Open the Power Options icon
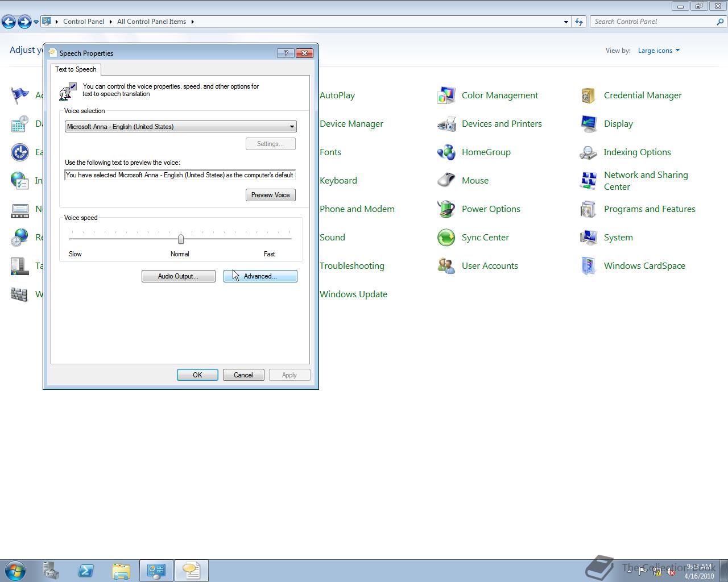The height and width of the screenshot is (582, 728). 446,209
